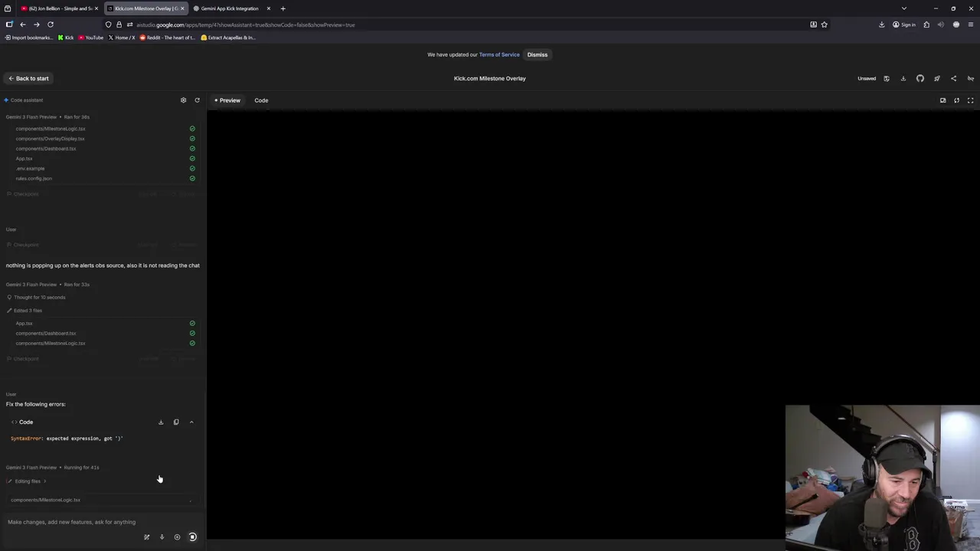Reload the browser page
980x551 pixels.
coord(51,24)
